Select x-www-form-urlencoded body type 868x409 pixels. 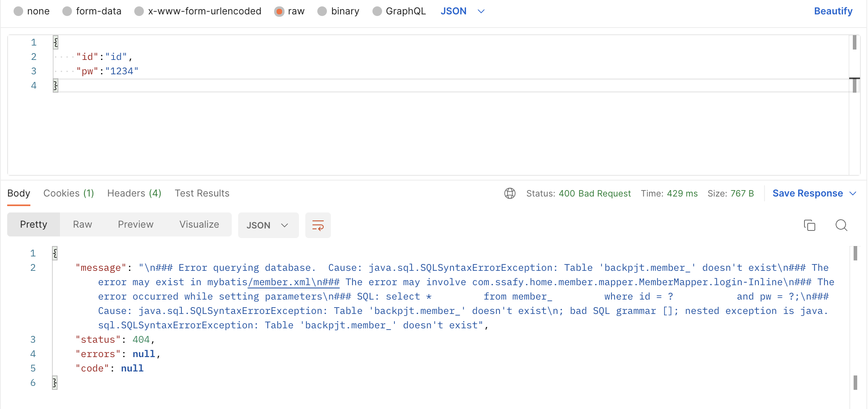[139, 11]
